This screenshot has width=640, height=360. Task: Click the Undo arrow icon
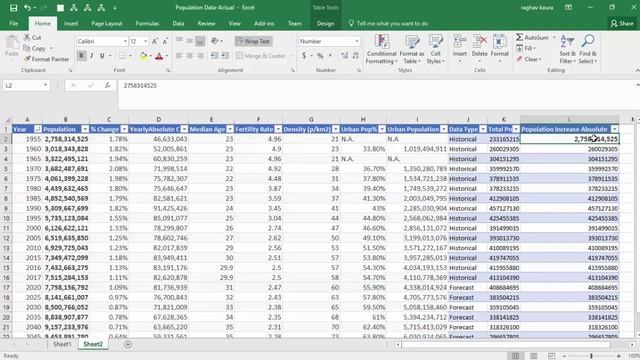tap(27, 8)
